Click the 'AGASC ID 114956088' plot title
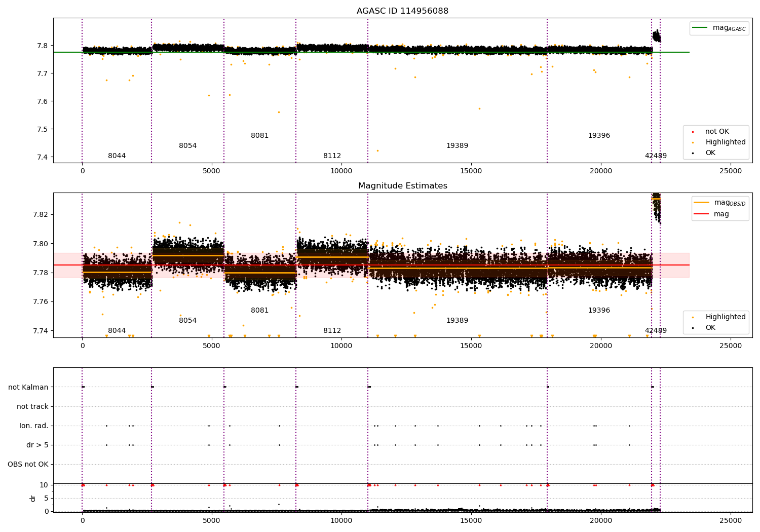 pyautogui.click(x=402, y=11)
